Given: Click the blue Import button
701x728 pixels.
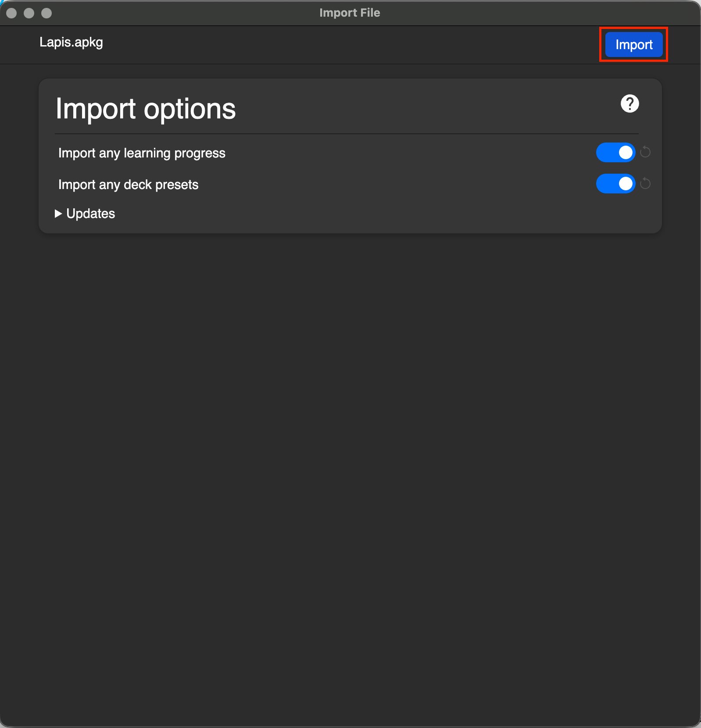Looking at the screenshot, I should [634, 44].
